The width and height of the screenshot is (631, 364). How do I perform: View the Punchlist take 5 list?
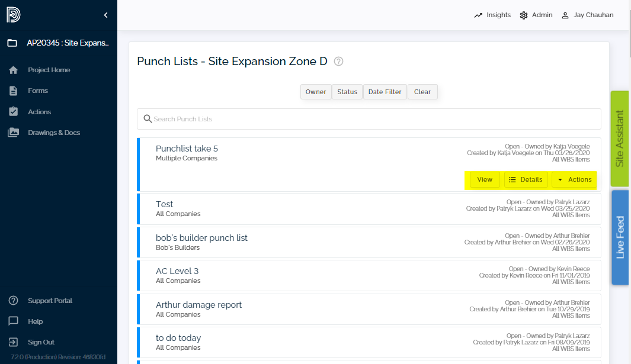tap(483, 179)
